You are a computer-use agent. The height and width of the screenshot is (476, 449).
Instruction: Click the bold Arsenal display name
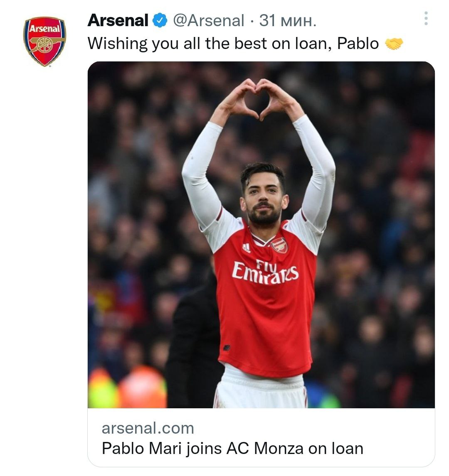pyautogui.click(x=118, y=20)
